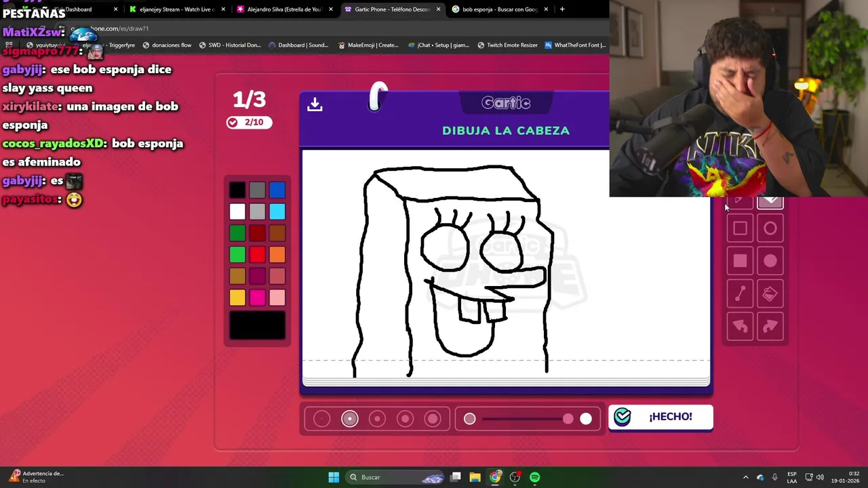
Task: Choose the smallest brush size
Action: tap(322, 419)
